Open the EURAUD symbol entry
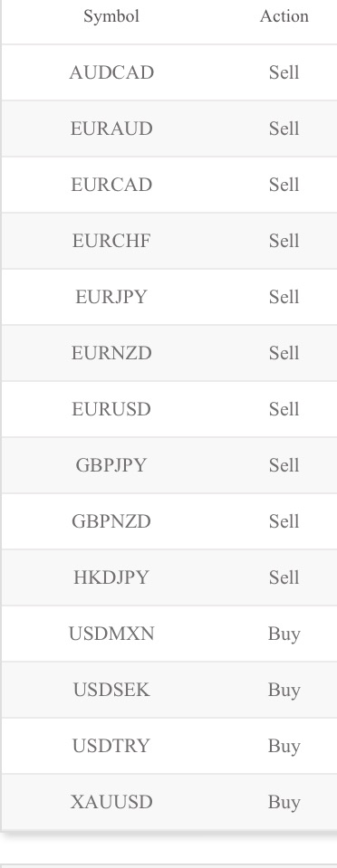Screen dimensions: 337x868 pos(111,129)
